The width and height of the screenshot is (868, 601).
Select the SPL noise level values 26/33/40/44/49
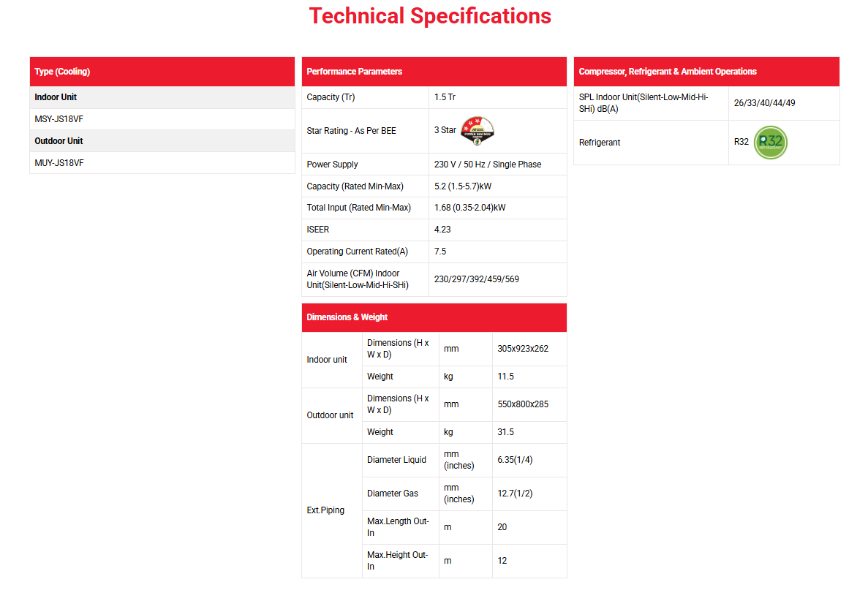(764, 103)
